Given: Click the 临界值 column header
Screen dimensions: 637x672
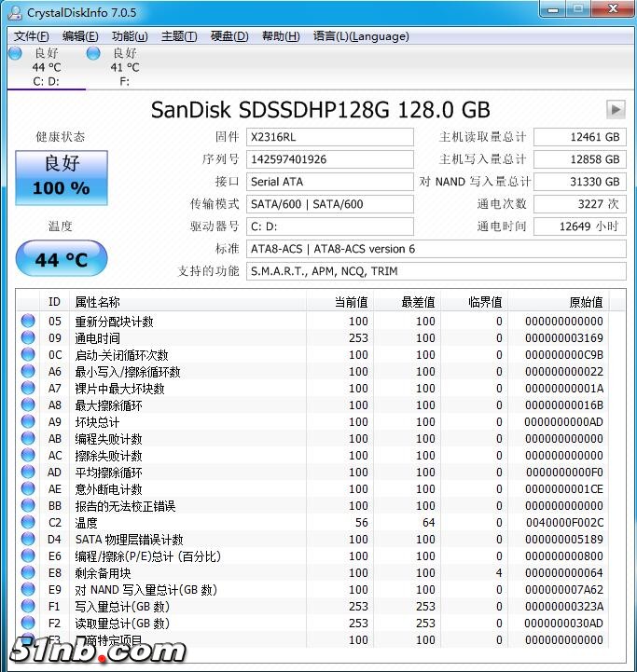Looking at the screenshot, I should pyautogui.click(x=475, y=302).
